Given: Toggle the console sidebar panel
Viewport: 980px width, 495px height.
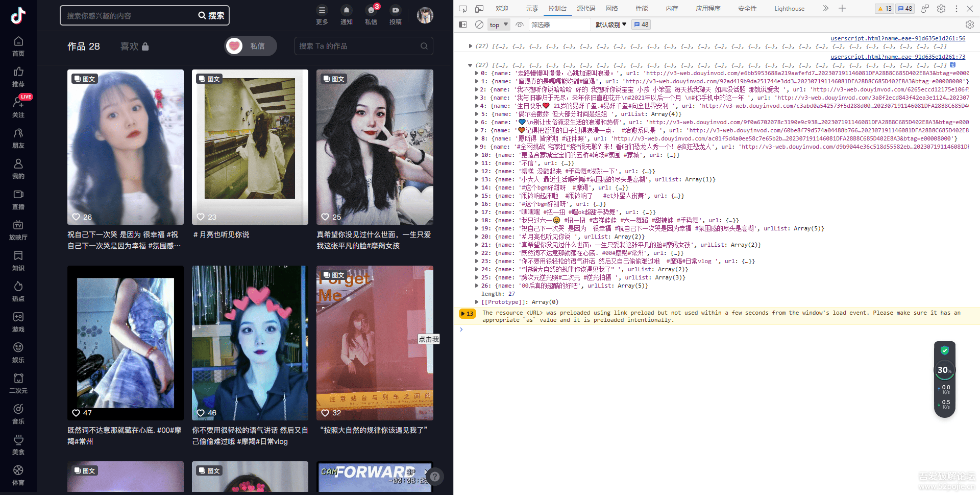Looking at the screenshot, I should 463,25.
